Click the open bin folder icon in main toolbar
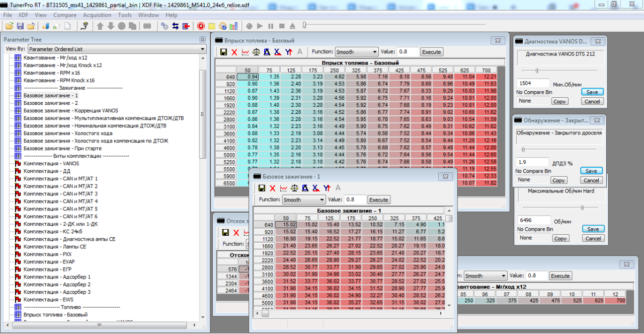 [x=9, y=26]
